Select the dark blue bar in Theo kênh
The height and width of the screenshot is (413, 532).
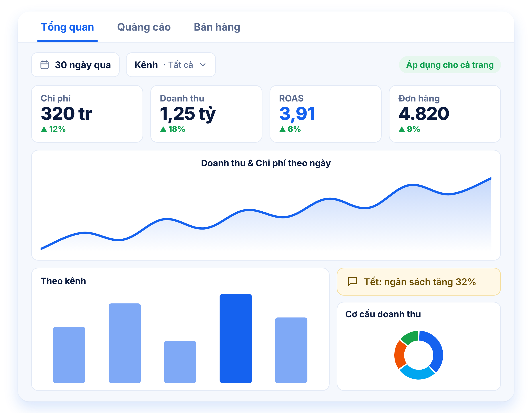pyautogui.click(x=236, y=339)
